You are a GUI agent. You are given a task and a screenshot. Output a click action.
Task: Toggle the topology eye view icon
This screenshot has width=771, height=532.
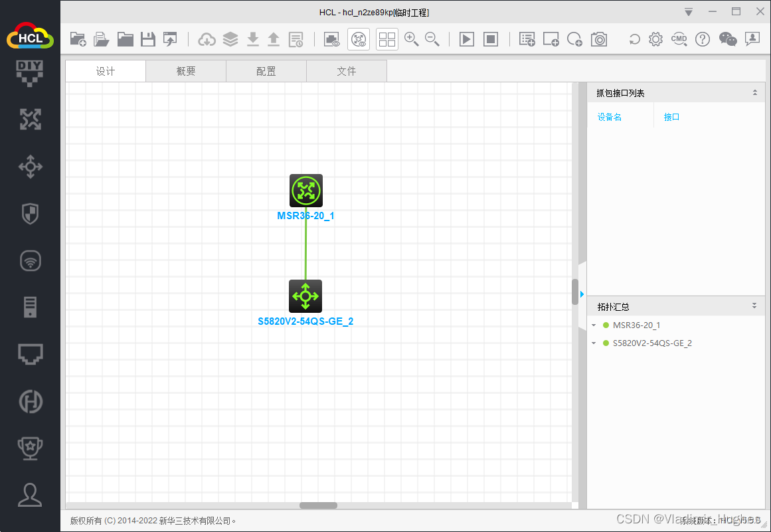pyautogui.click(x=359, y=39)
